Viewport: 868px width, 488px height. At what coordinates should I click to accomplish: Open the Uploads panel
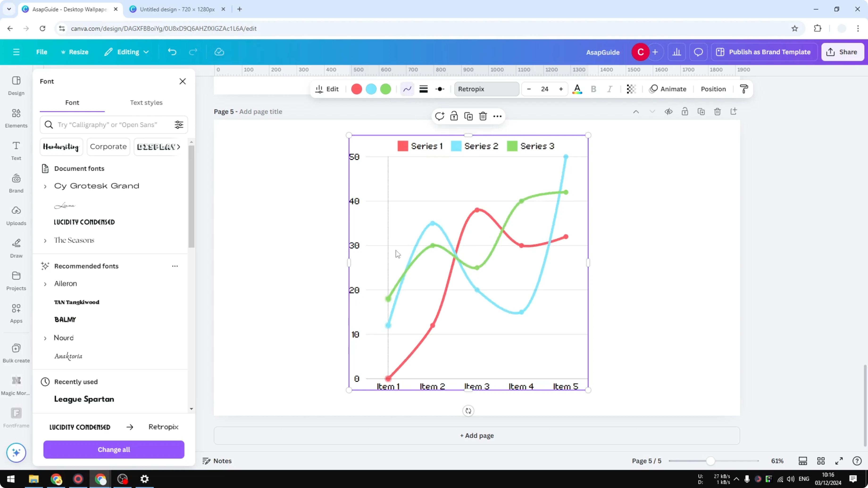tap(16, 215)
